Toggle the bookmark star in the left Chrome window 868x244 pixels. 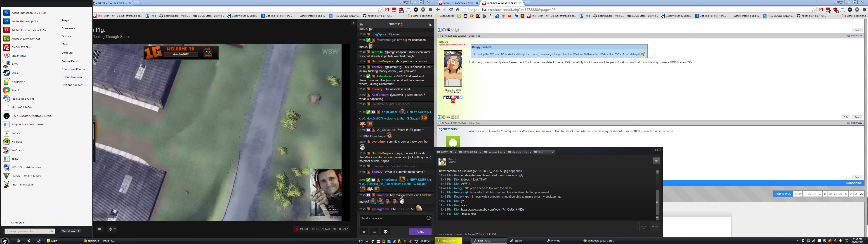click(380, 10)
